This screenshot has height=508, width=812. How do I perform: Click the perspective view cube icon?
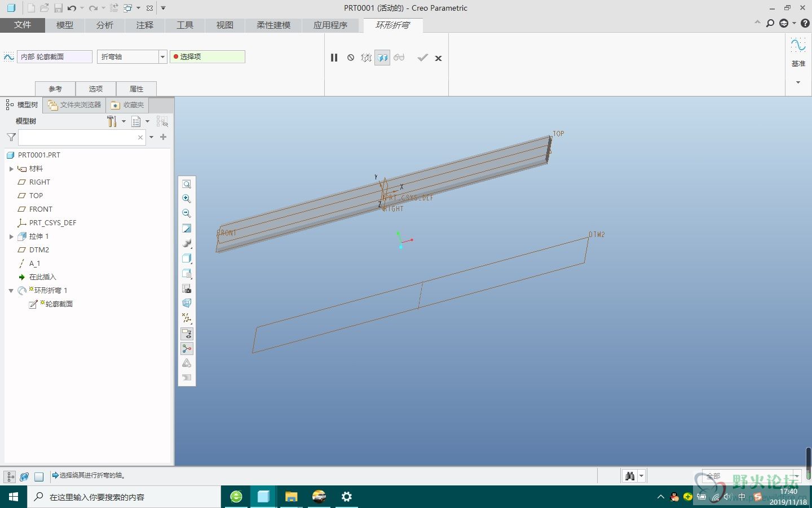187,303
